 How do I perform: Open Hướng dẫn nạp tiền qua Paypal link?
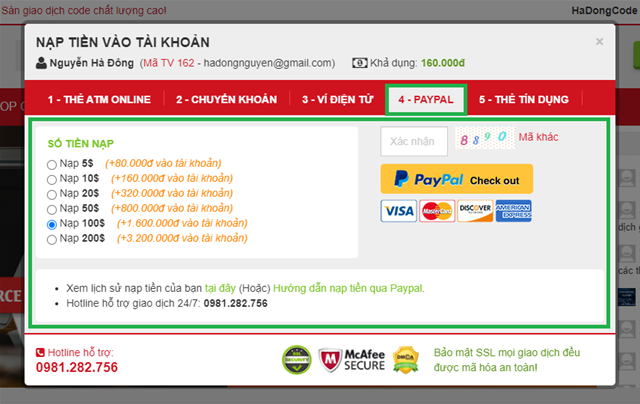[x=348, y=288]
